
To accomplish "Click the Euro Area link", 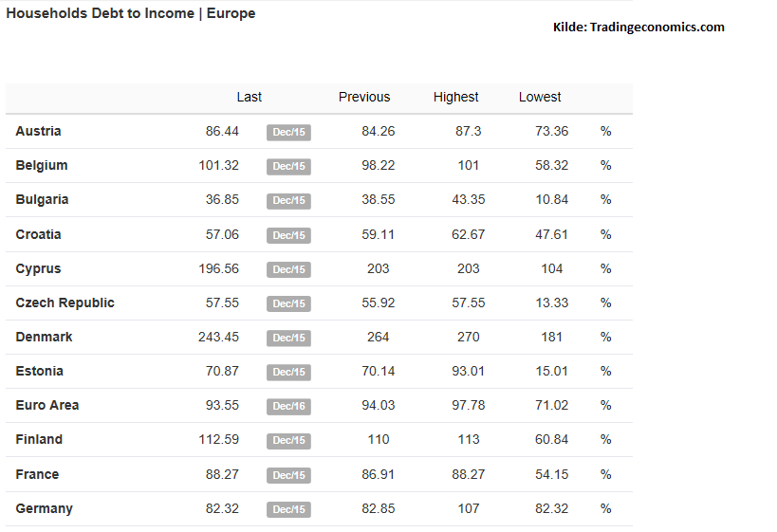I will coord(47,405).
